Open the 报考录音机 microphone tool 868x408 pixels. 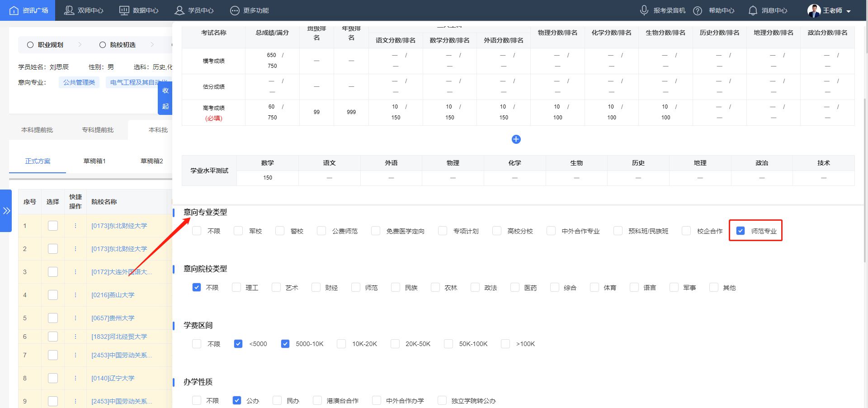tap(644, 10)
